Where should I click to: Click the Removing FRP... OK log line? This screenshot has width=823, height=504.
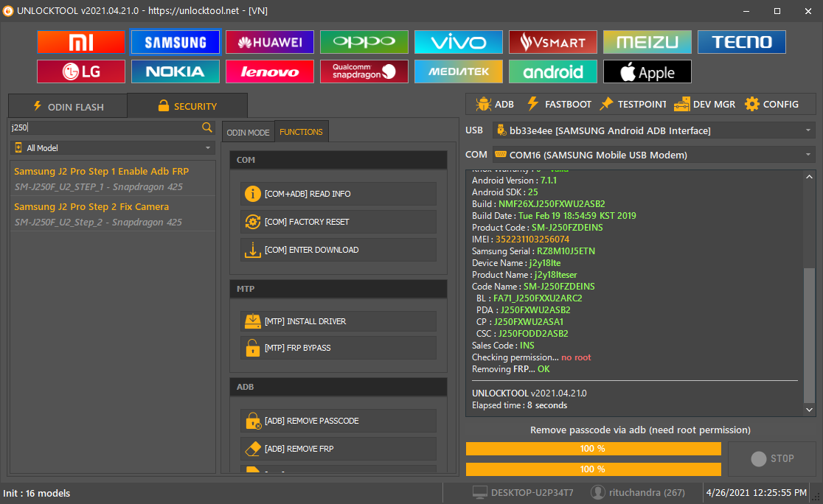click(511, 369)
